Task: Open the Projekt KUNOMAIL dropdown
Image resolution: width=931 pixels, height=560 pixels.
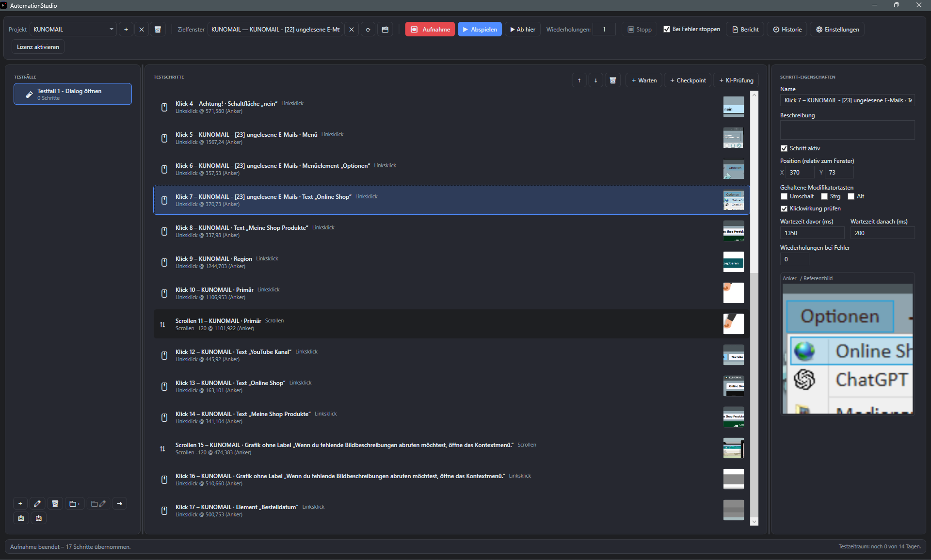Action: [x=73, y=30]
